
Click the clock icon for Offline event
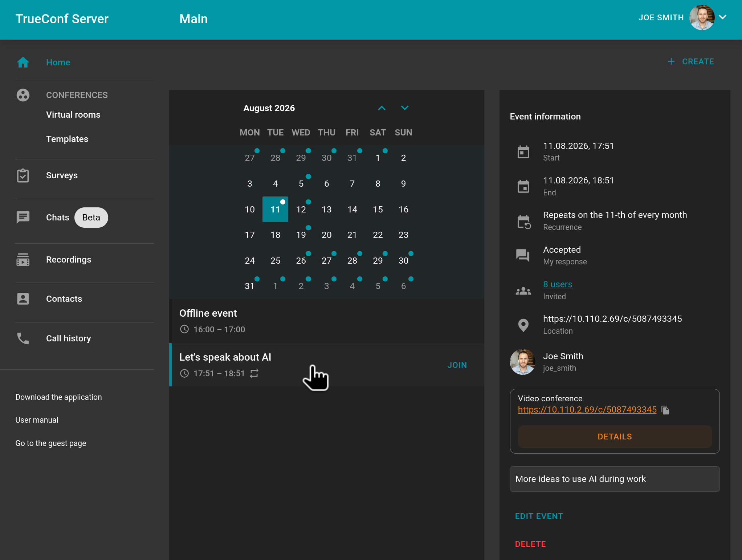[184, 329]
